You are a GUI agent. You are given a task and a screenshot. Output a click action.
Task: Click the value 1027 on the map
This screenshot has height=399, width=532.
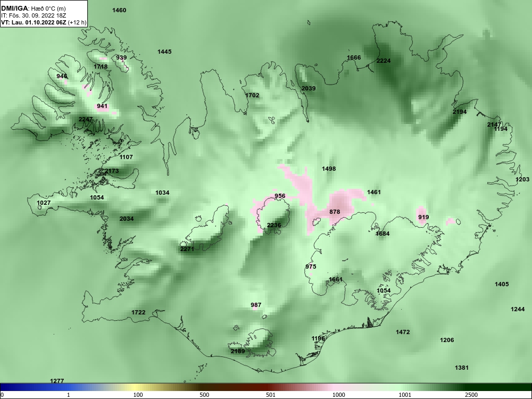(44, 203)
